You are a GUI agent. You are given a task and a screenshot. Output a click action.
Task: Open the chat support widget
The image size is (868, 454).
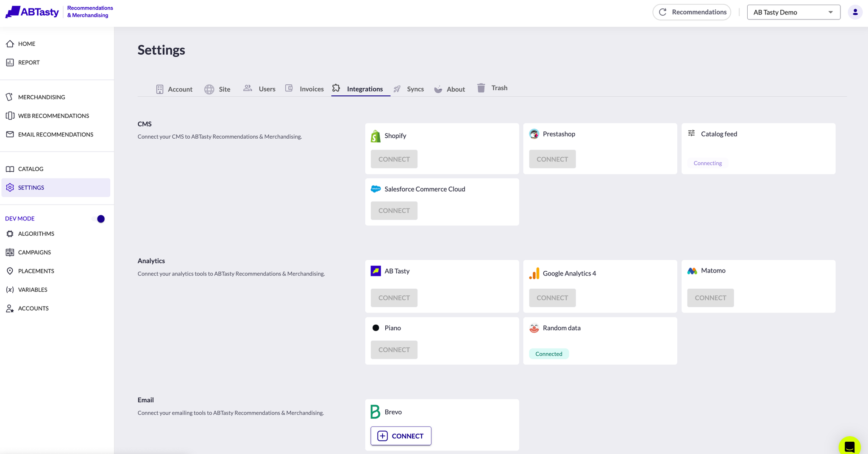(849, 446)
